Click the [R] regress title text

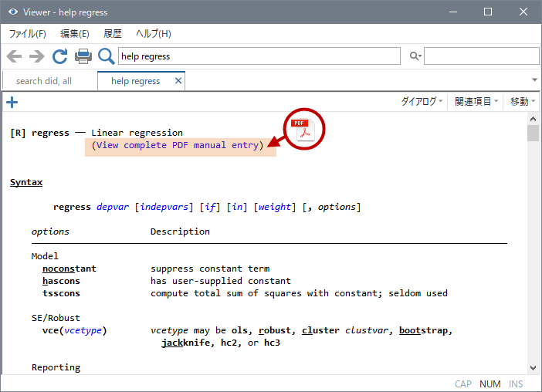point(39,133)
